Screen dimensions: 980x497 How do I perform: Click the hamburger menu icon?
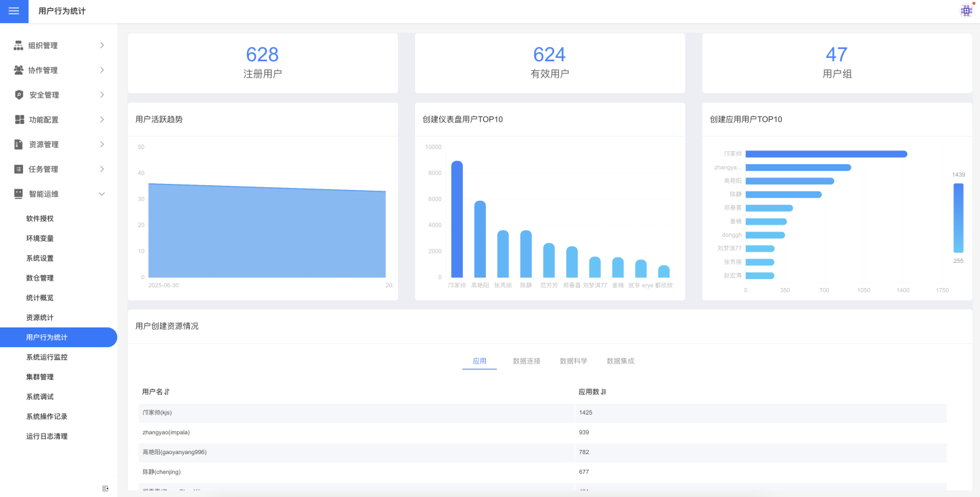pyautogui.click(x=14, y=11)
